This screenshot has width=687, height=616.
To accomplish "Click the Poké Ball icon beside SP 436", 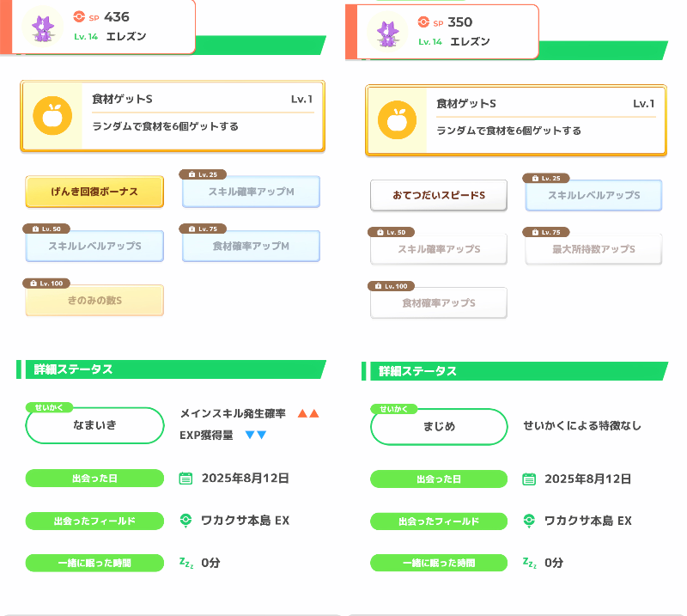I will click(79, 16).
